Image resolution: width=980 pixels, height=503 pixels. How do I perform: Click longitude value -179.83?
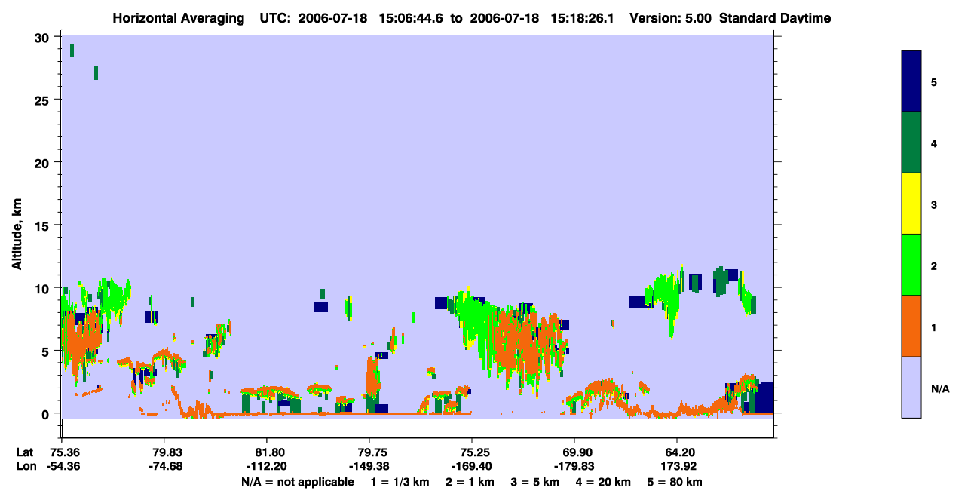click(x=574, y=467)
